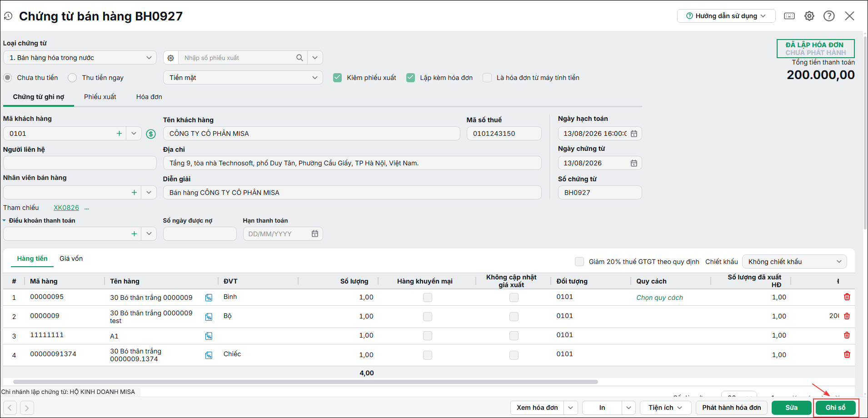Expand In button split arrow
Screen dimensions: 868x418
[629, 408]
